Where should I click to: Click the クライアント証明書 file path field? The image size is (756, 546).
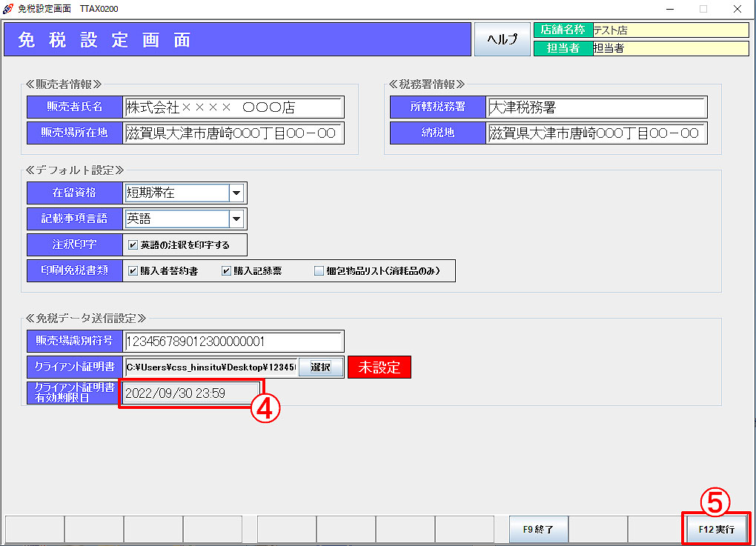tap(210, 367)
